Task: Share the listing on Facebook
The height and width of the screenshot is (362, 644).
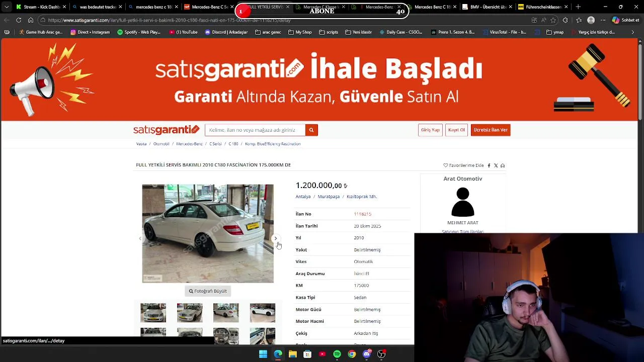Action: pyautogui.click(x=489, y=165)
